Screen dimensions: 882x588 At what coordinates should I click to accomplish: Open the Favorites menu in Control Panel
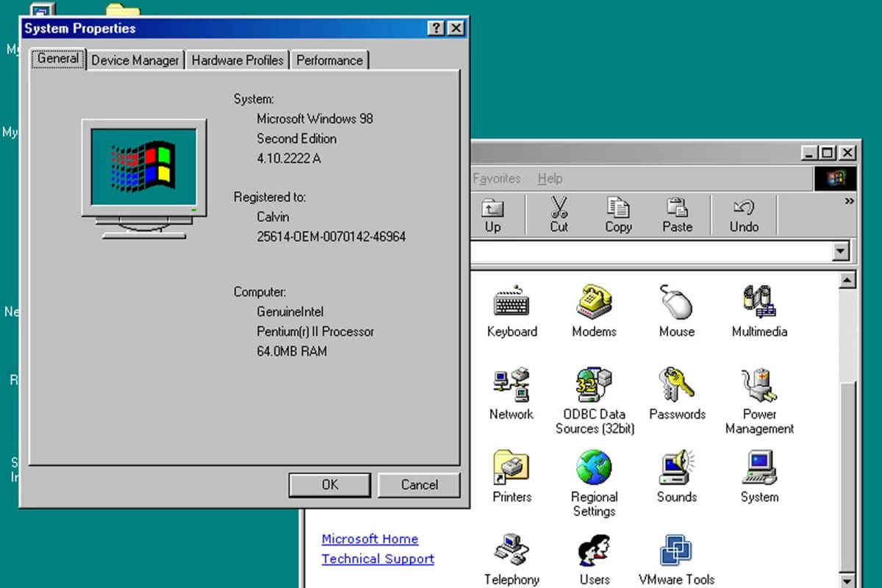pyautogui.click(x=497, y=179)
